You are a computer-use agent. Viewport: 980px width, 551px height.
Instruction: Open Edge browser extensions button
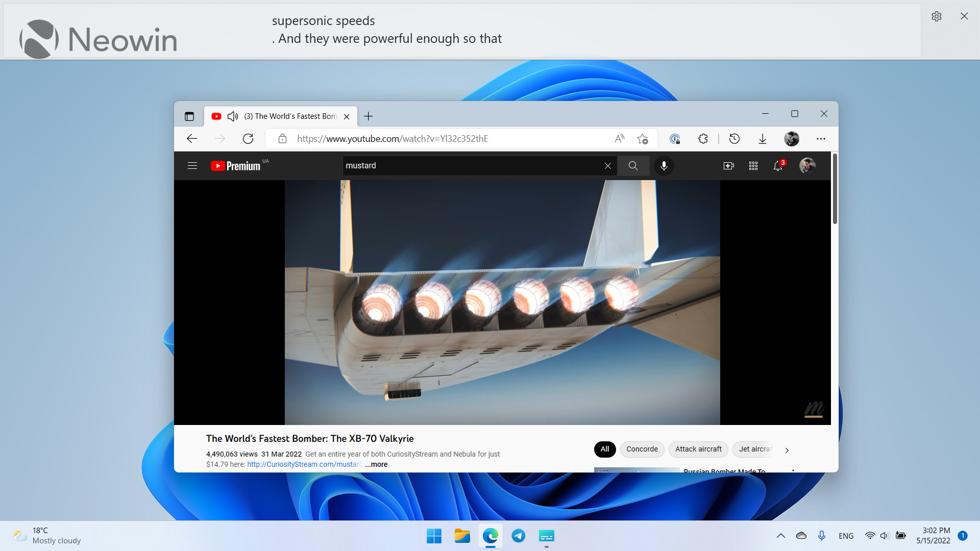pos(703,139)
